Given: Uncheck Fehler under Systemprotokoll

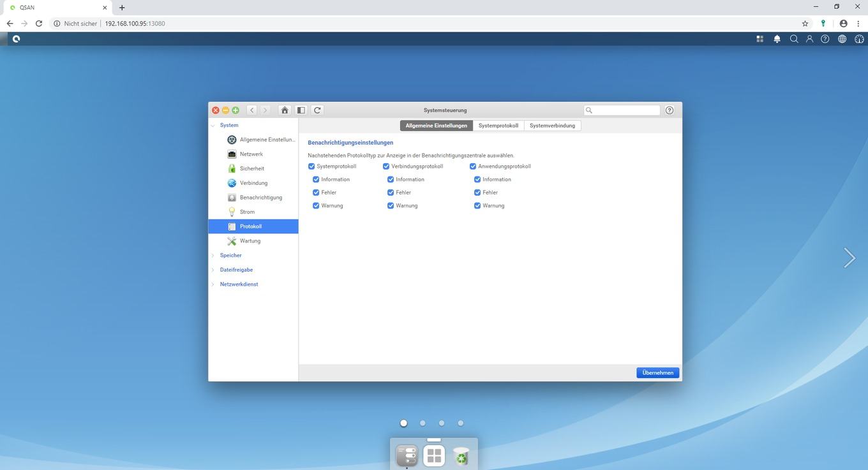Looking at the screenshot, I should coord(316,193).
